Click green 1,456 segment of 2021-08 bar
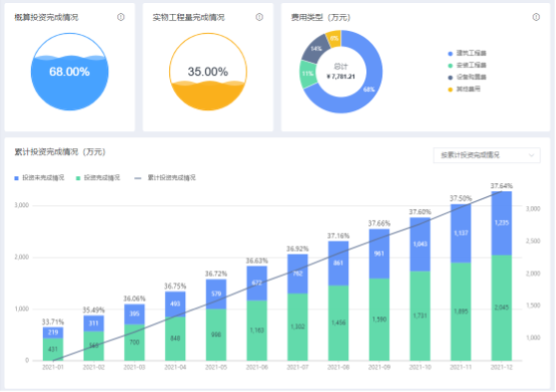 click(338, 323)
